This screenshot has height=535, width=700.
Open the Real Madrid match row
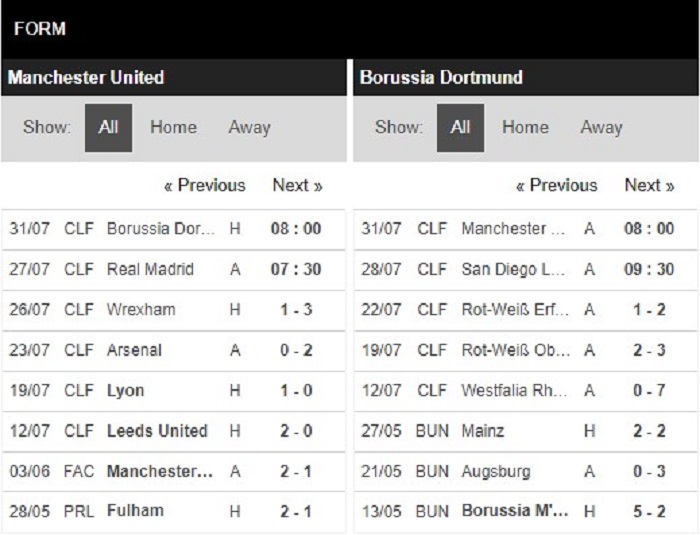coord(173,270)
